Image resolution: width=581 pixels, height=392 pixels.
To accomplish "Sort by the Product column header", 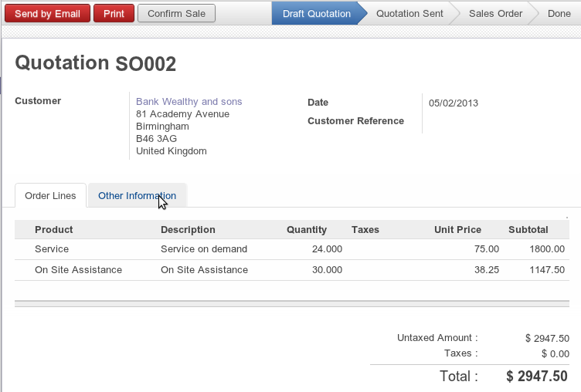I will 54,230.
